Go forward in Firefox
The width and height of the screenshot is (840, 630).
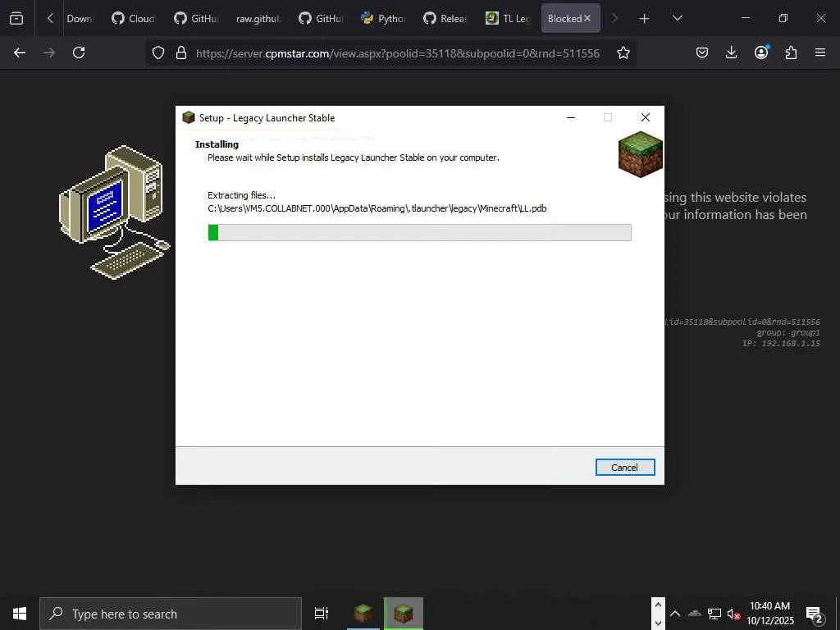click(48, 52)
